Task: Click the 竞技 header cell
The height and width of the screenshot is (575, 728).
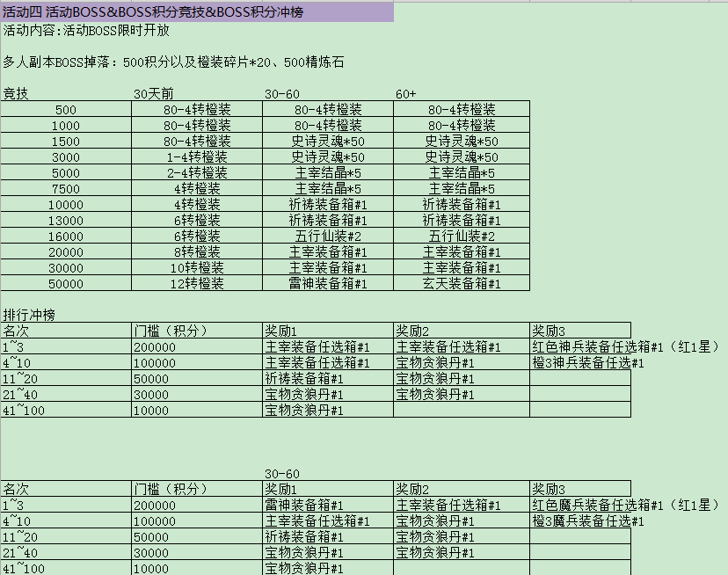Action: tap(16, 94)
